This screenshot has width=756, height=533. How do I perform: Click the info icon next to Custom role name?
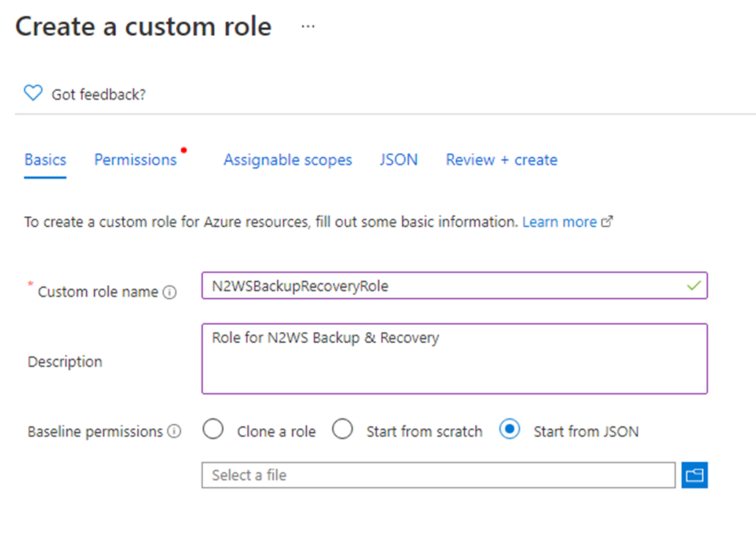coord(169,293)
